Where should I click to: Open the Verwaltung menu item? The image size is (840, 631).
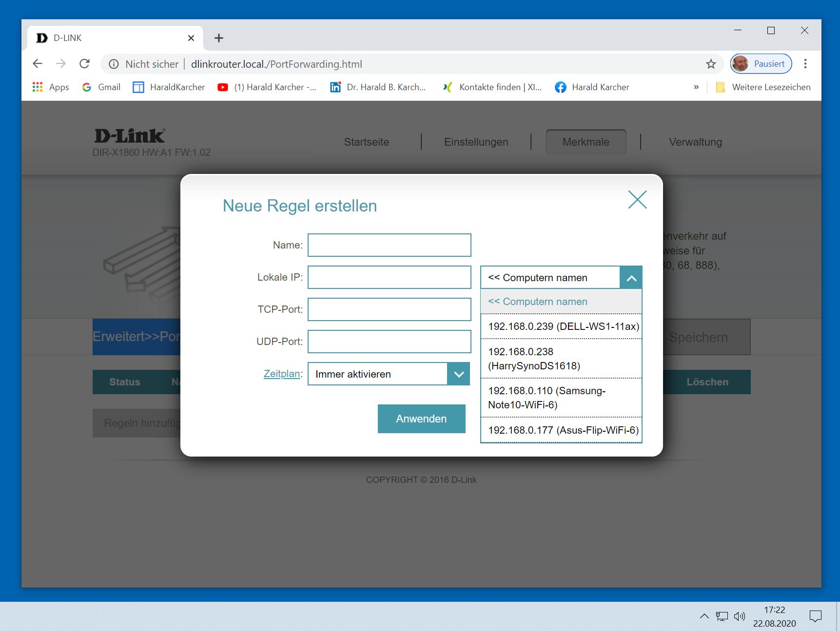(x=695, y=142)
